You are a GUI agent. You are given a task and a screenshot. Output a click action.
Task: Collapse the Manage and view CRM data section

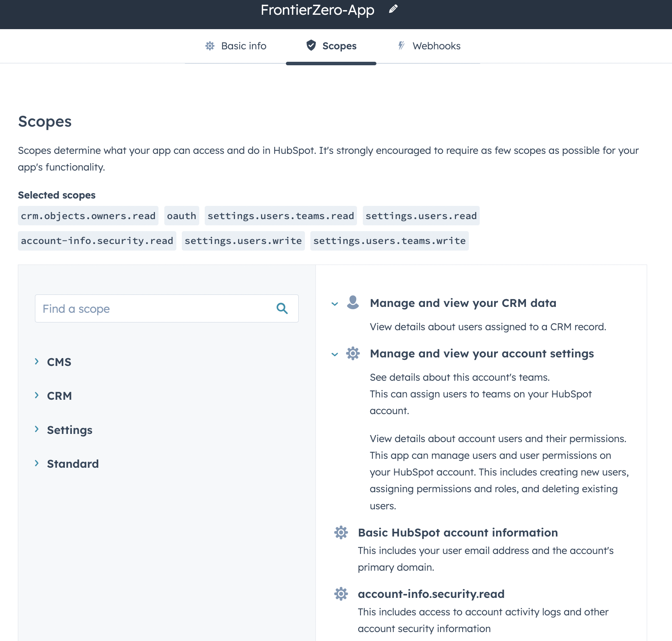click(335, 304)
